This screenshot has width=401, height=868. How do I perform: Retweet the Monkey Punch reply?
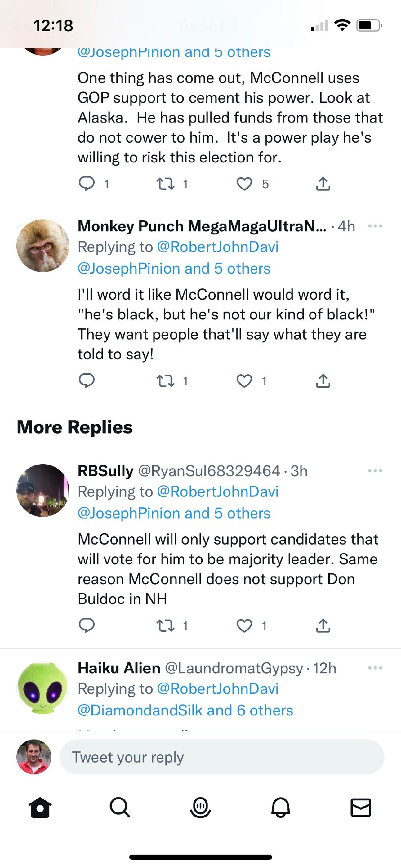point(166,381)
